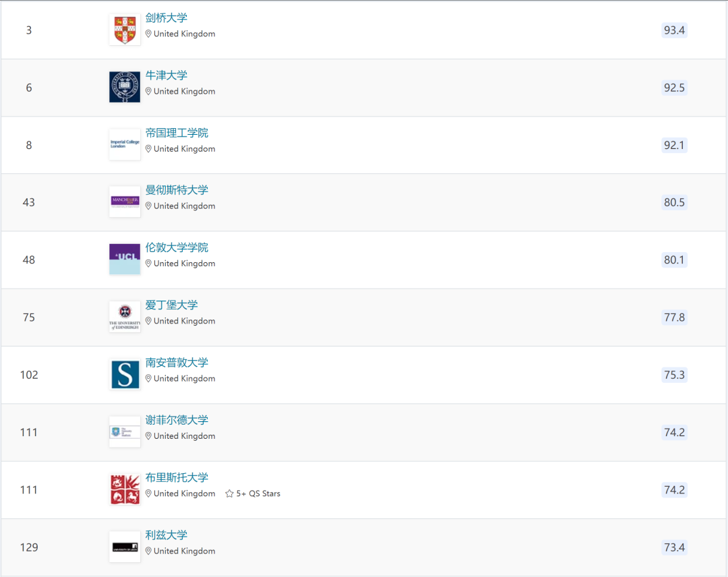Click the location pin under 牛津大学
Screen dimensions: 728x577
click(148, 92)
